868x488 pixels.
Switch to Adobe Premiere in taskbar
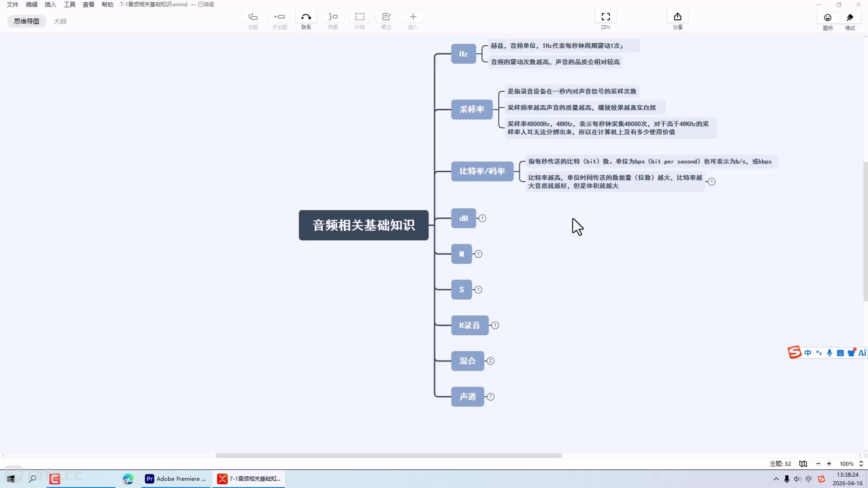pyautogui.click(x=175, y=479)
